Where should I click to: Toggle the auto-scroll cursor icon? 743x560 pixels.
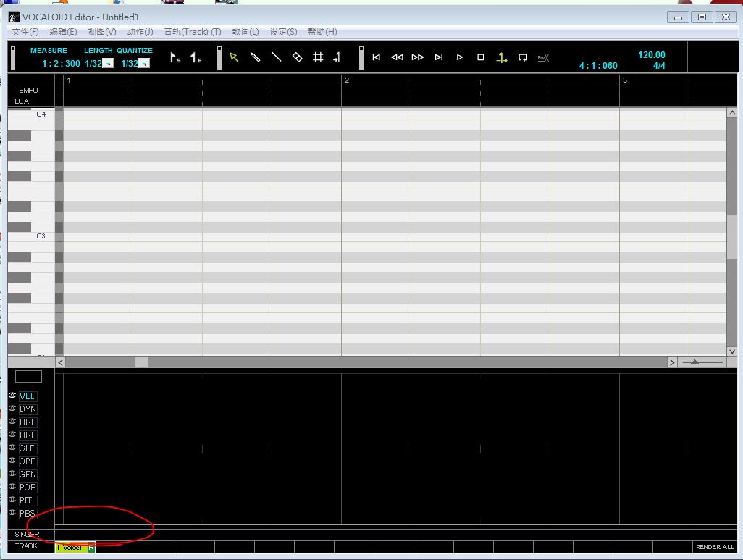[x=501, y=58]
